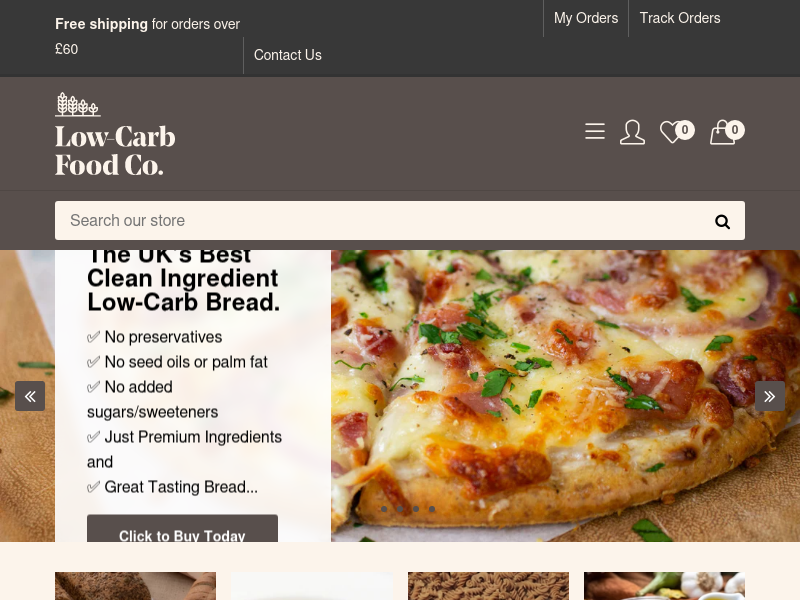The height and width of the screenshot is (600, 800).
Task: Open the garlic ingredients category thumbnail
Action: pos(664,586)
